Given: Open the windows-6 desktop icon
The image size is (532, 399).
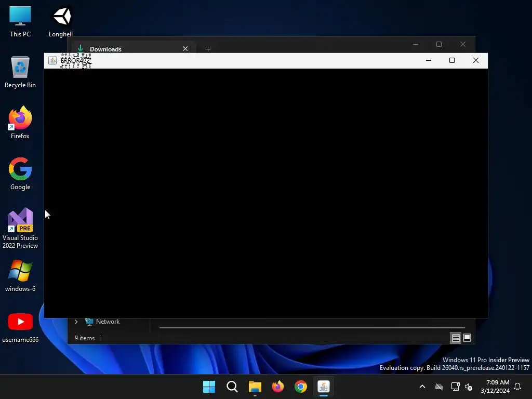Looking at the screenshot, I should [x=20, y=276].
